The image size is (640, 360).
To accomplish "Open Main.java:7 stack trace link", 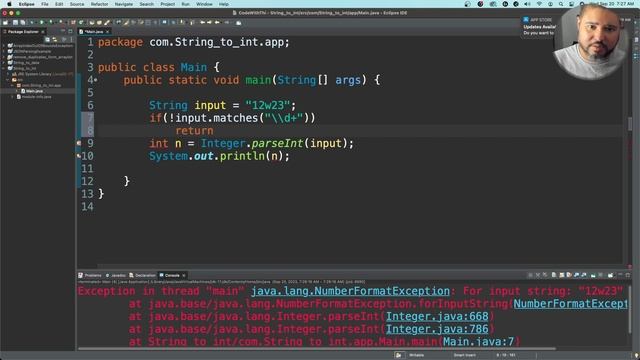I will [x=478, y=342].
